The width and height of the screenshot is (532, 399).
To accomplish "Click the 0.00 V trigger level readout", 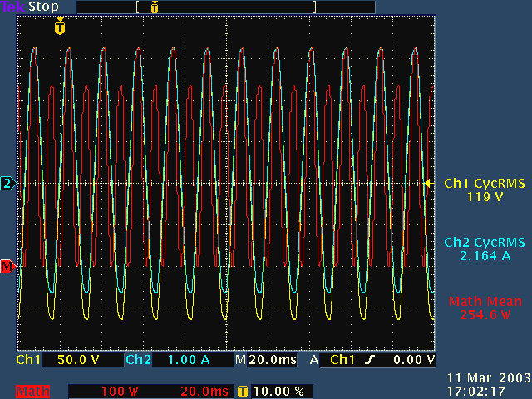I will click(x=414, y=360).
